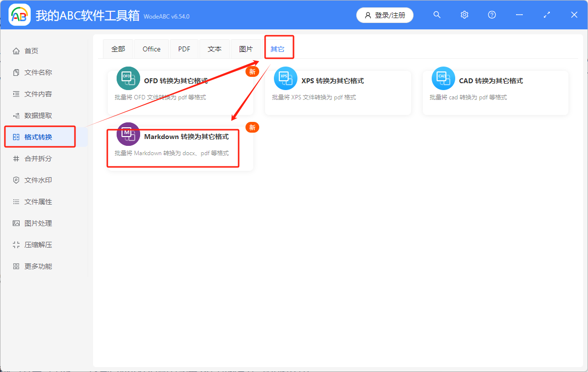
Task: Click the help question mark icon
Action: click(x=492, y=15)
